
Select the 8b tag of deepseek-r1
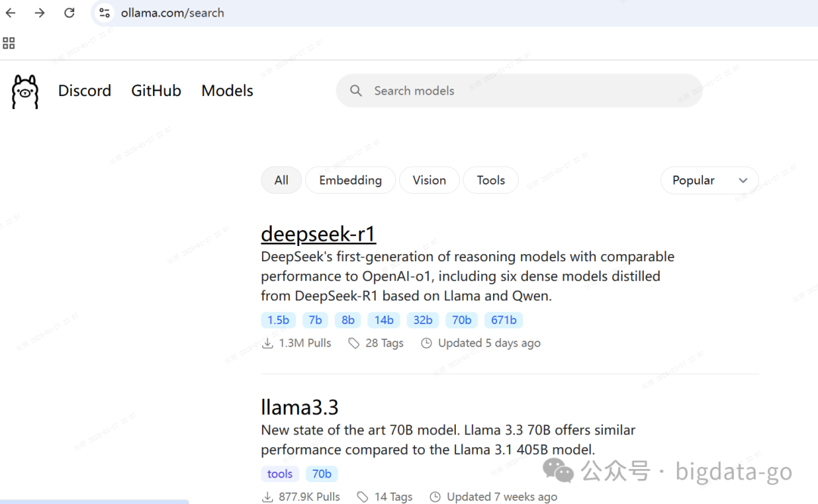[348, 320]
